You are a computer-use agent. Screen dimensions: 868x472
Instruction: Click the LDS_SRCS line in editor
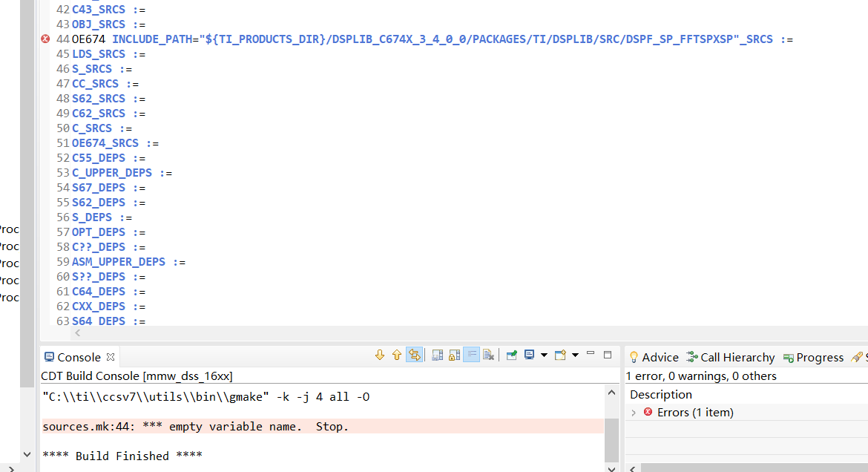coord(108,54)
